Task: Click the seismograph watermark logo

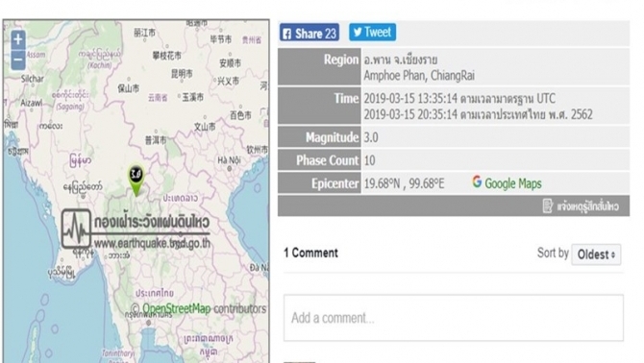Action: (76, 229)
